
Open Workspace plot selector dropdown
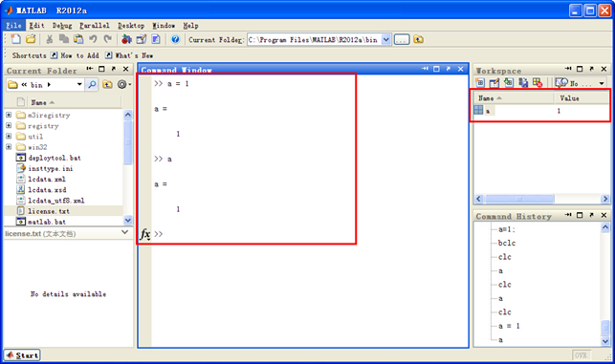click(x=602, y=83)
